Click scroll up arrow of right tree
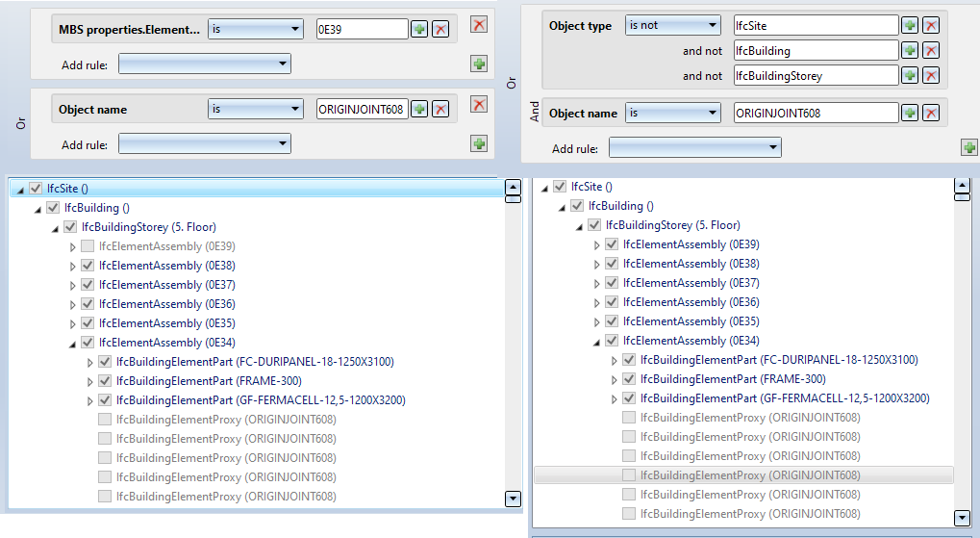The height and width of the screenshot is (538, 980). (x=961, y=186)
